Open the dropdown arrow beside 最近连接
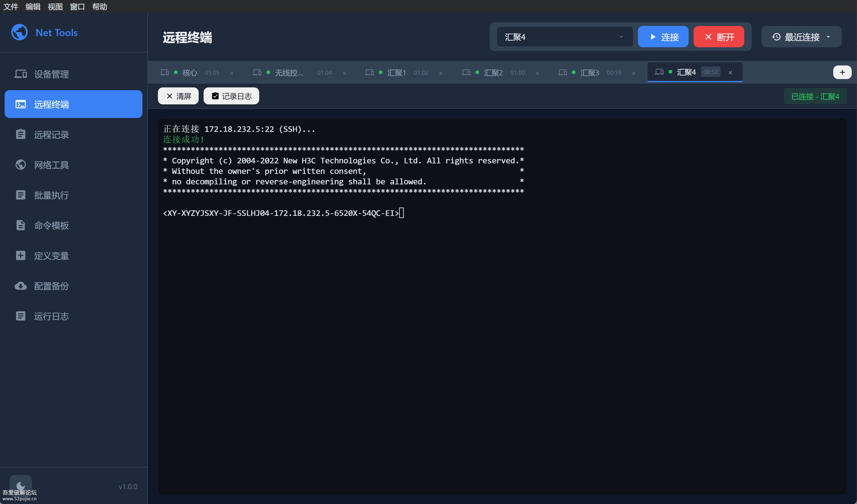 [x=829, y=37]
